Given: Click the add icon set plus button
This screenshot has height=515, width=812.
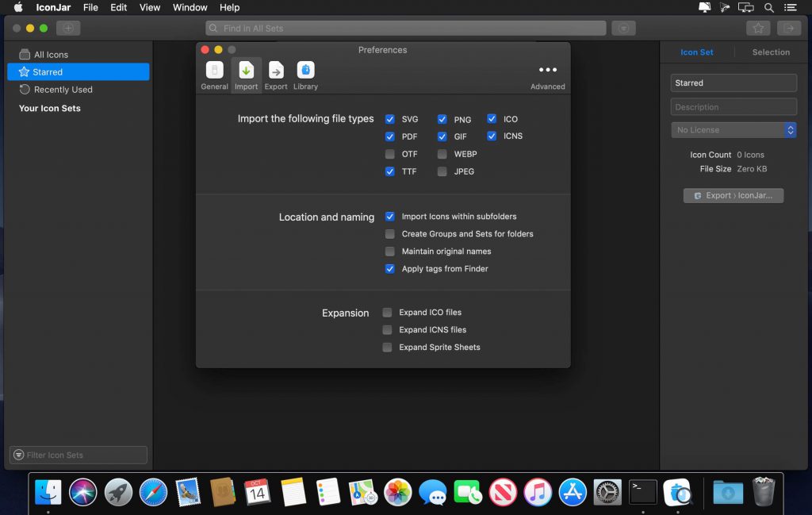Looking at the screenshot, I should click(67, 28).
